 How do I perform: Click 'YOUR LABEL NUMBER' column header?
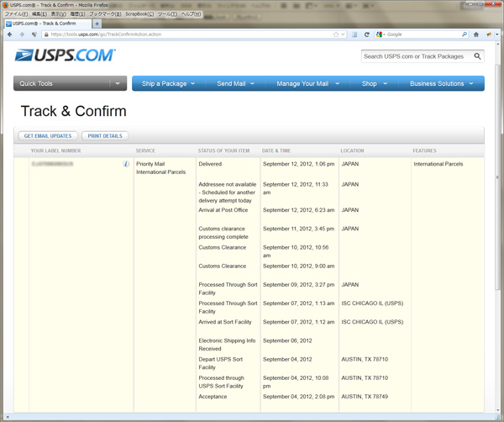55,150
